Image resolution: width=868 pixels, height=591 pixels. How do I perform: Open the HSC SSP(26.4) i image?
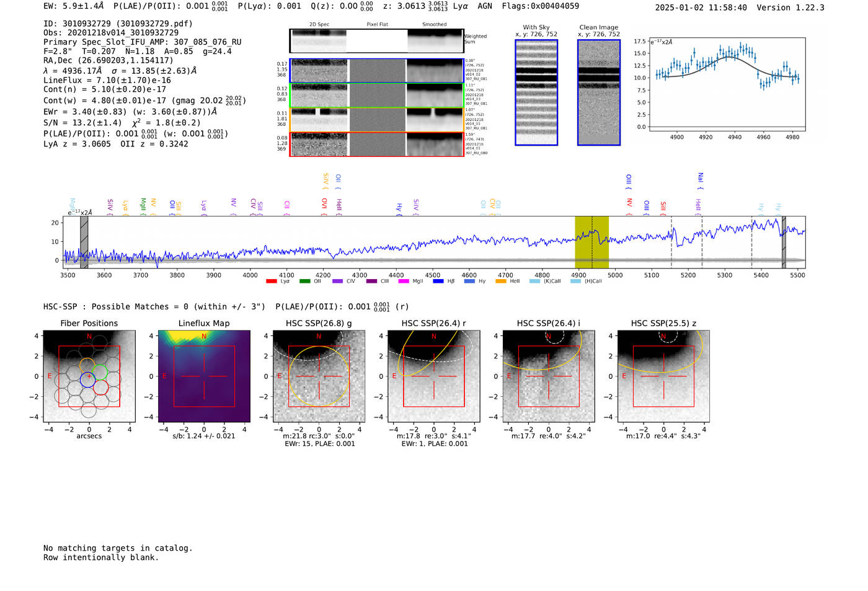549,376
